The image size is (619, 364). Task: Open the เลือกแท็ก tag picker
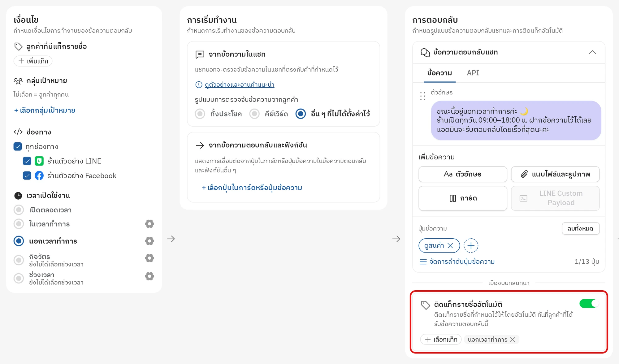click(441, 340)
